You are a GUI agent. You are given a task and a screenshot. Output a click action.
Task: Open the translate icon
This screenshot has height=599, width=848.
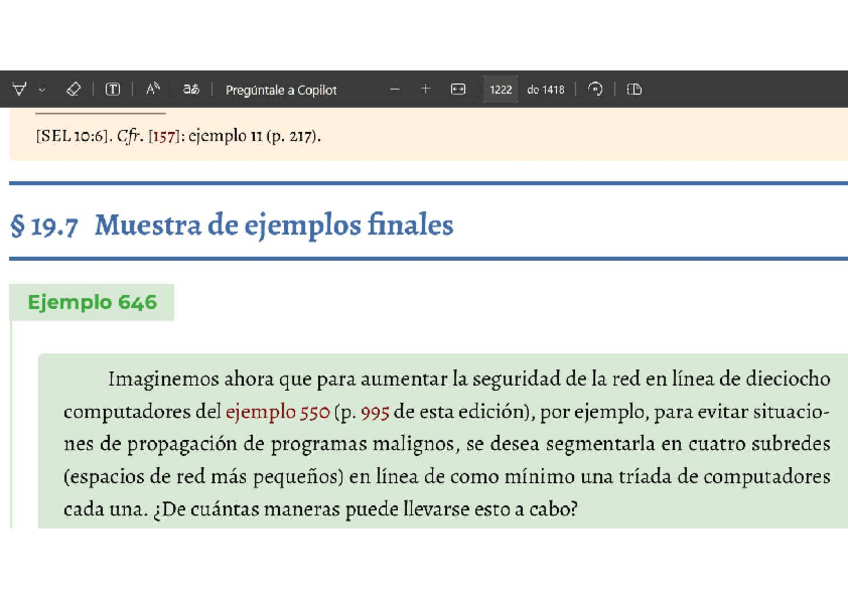coord(191,89)
